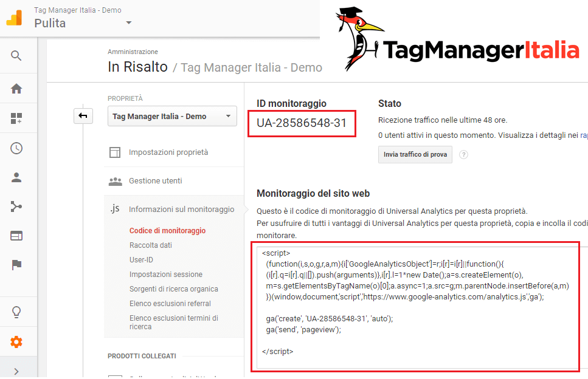Open Behavior reports window icon
The height and width of the screenshot is (379, 588).
[16, 236]
